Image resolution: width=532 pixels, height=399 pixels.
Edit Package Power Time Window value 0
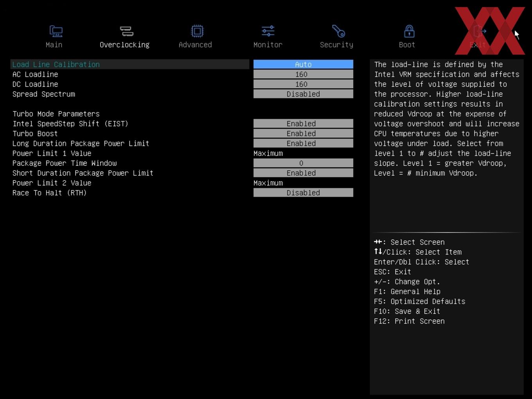[303, 163]
